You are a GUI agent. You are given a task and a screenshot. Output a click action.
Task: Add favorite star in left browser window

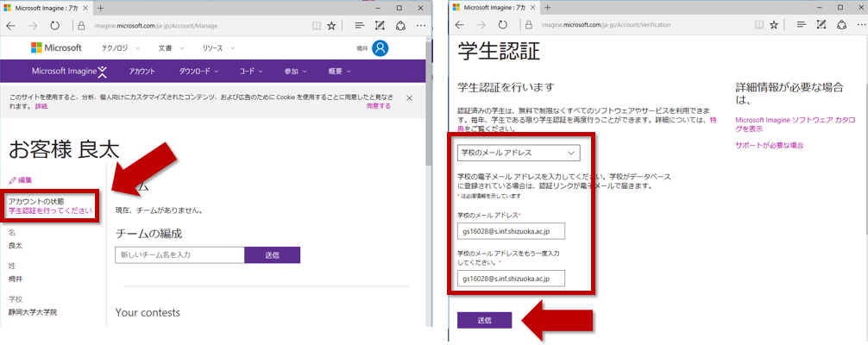pyautogui.click(x=331, y=26)
